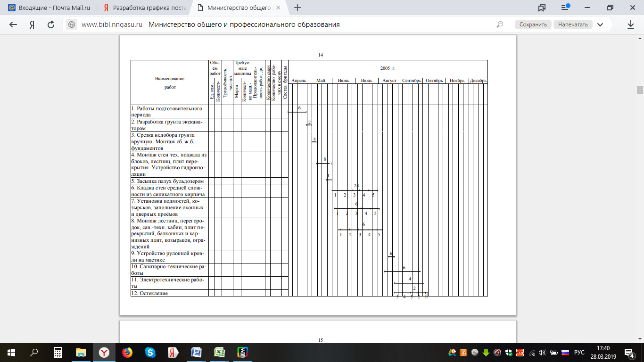
Task: Click the Декабрь month header
Action: pos(478,81)
